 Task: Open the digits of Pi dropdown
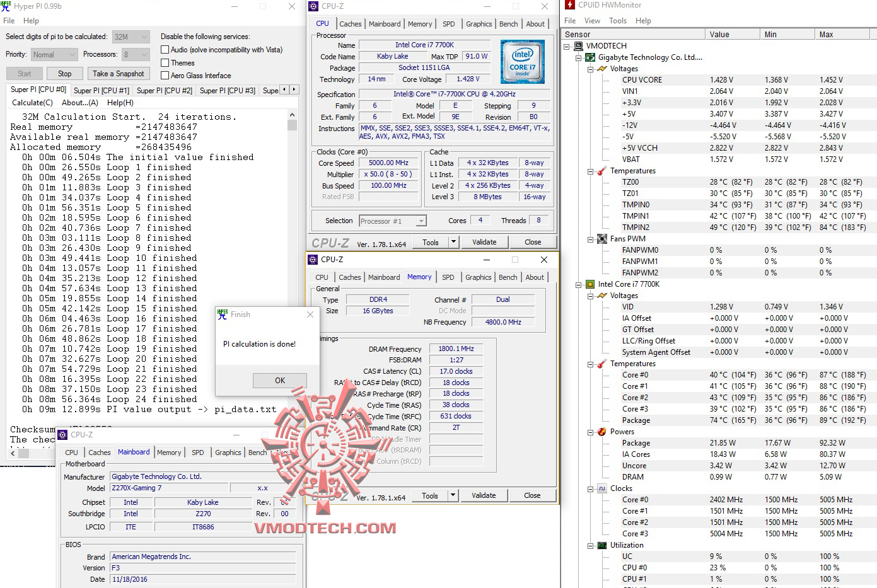(x=144, y=37)
